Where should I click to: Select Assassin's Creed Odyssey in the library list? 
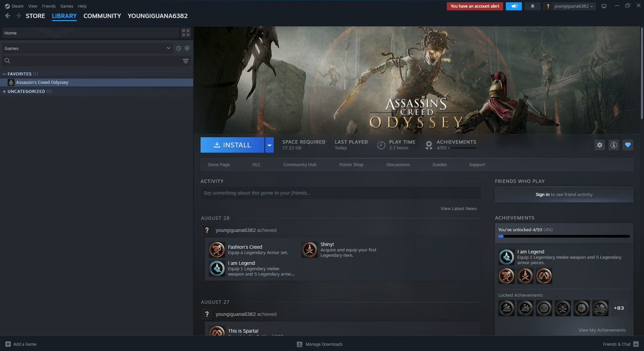tap(97, 82)
